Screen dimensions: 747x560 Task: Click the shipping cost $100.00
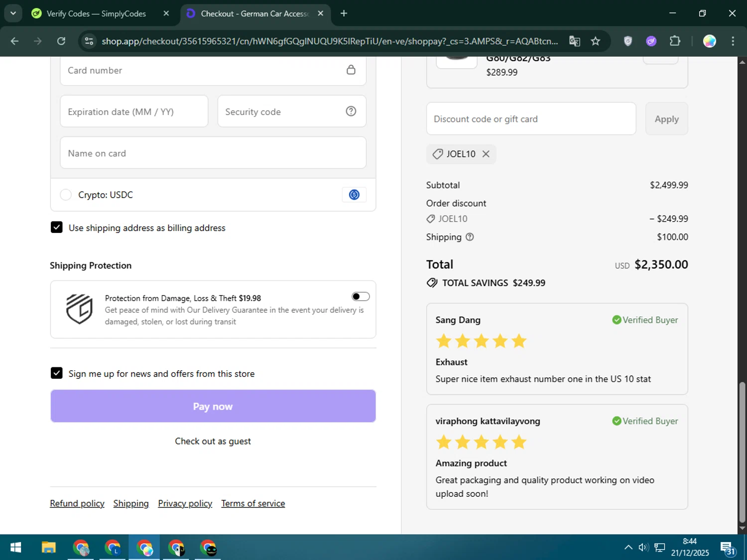pos(672,237)
